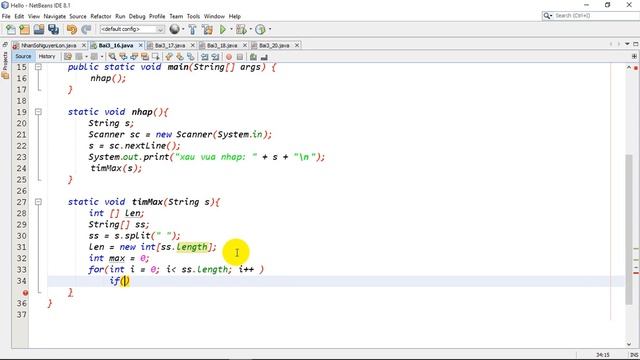Image resolution: width=640 pixels, height=360 pixels.
Task: Click the Last Edit icon in editor toolbar
Action: point(68,56)
